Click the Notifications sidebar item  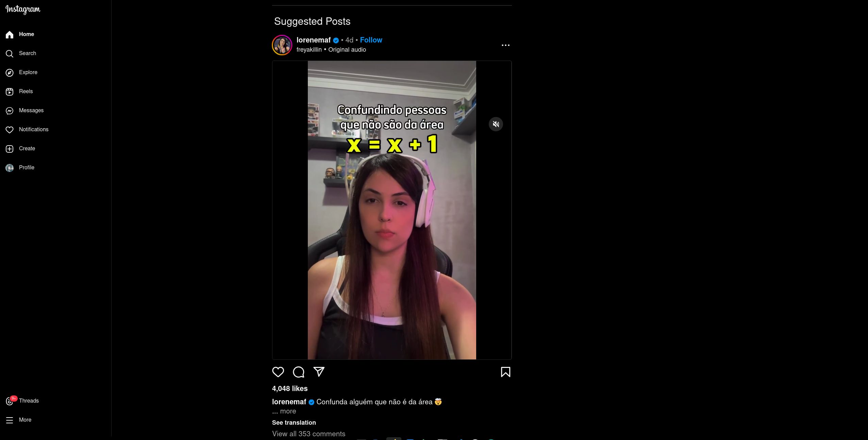[34, 129]
